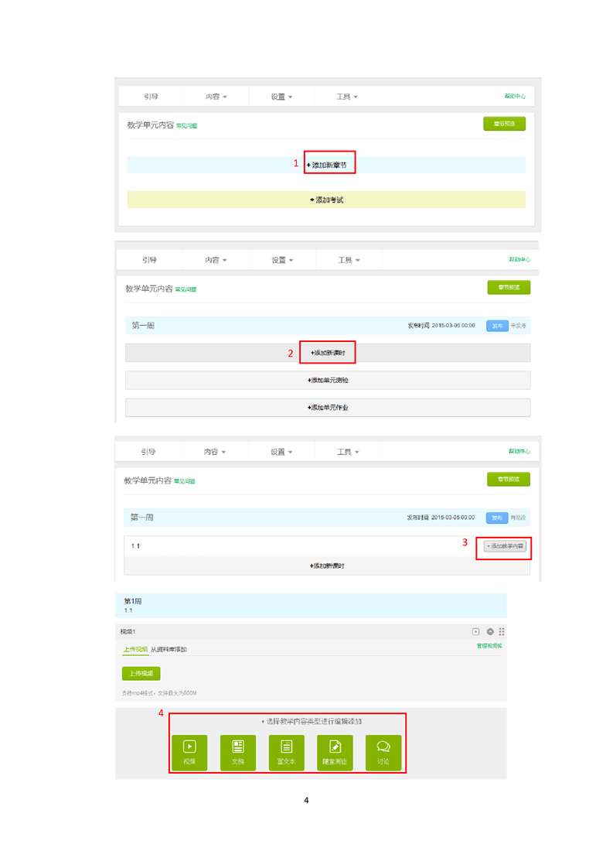Select the 讨论 (discussion) content tile
The width and height of the screenshot is (613, 868).
tap(383, 753)
